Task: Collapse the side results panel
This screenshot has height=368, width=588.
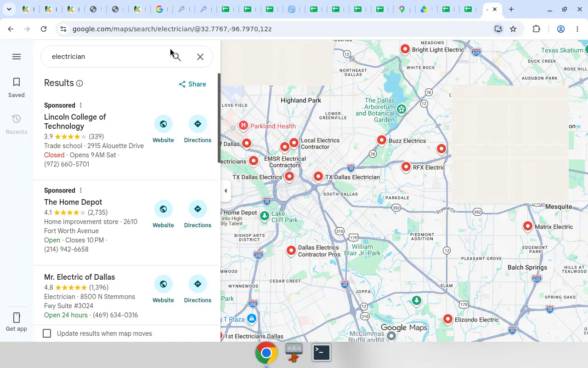Action: [226, 191]
